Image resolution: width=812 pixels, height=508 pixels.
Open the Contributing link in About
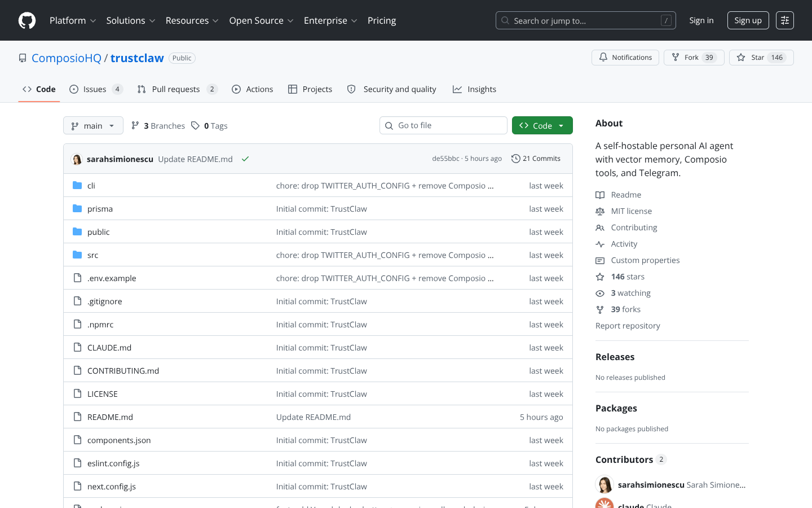(x=634, y=227)
